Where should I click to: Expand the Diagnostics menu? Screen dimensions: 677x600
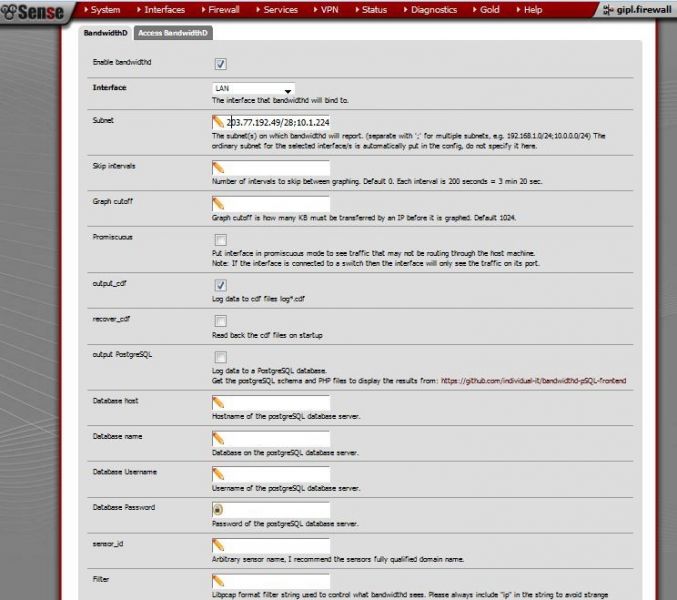(430, 9)
